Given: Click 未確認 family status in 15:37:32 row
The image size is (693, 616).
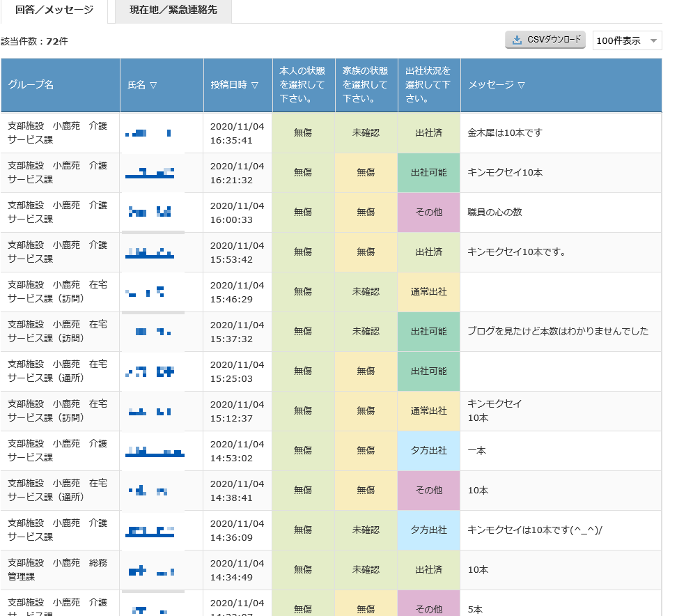Looking at the screenshot, I should (x=366, y=331).
